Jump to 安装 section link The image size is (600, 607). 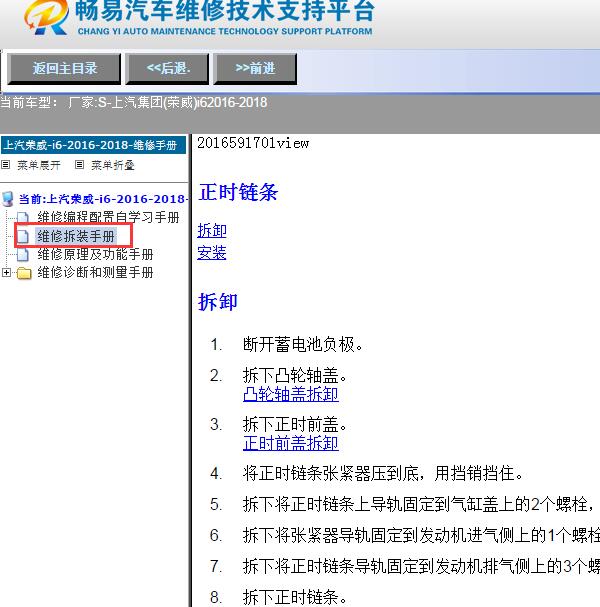(x=212, y=253)
